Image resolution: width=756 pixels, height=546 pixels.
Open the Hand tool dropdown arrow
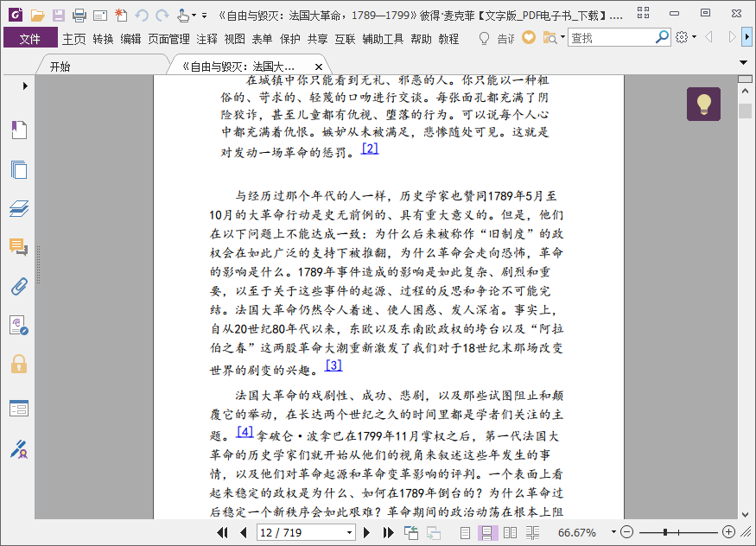(194, 16)
